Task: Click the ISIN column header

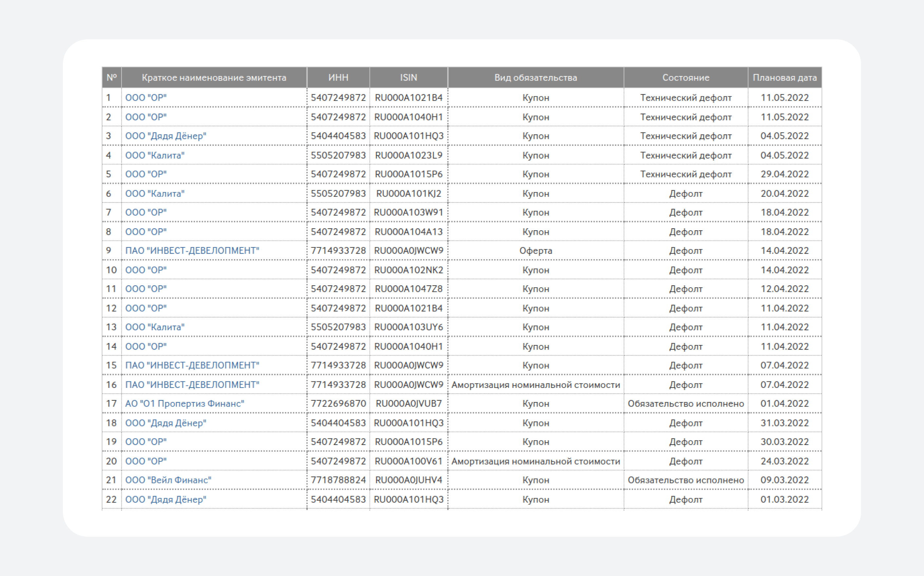Action: point(409,78)
